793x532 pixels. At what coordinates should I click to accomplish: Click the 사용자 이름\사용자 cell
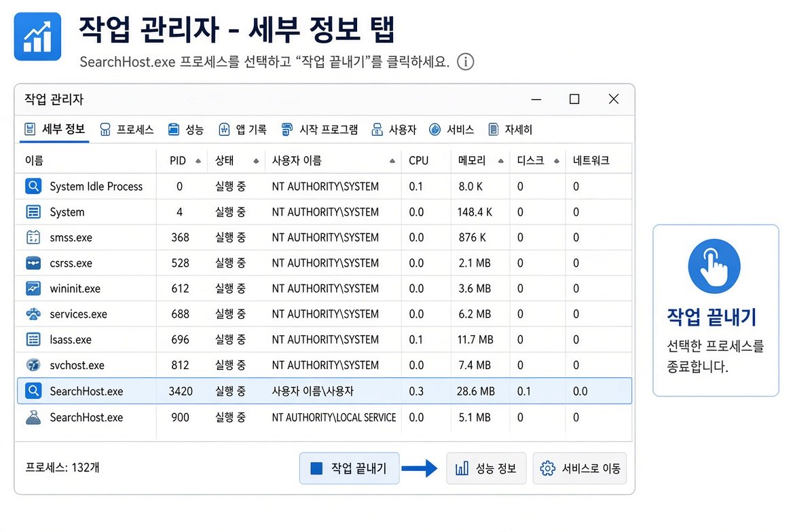312,391
